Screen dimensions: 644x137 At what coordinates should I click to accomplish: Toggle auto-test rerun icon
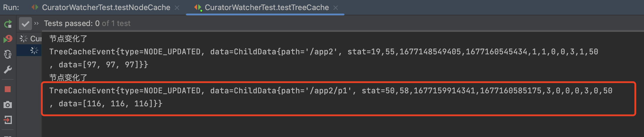coord(8,54)
